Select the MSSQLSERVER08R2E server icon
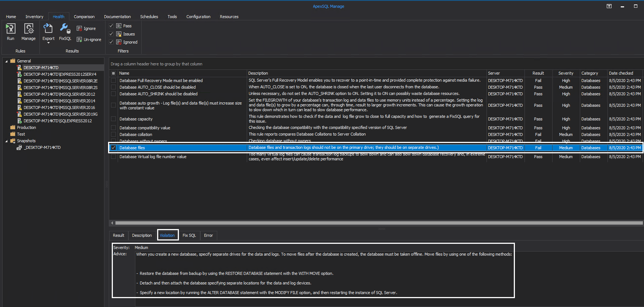The image size is (644, 307). coord(20,81)
